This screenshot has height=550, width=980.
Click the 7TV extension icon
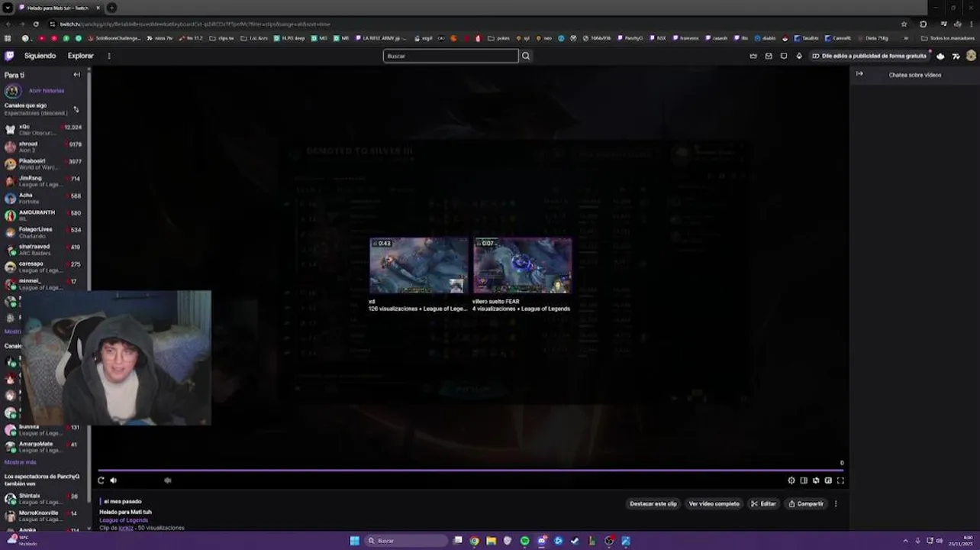[x=956, y=56]
